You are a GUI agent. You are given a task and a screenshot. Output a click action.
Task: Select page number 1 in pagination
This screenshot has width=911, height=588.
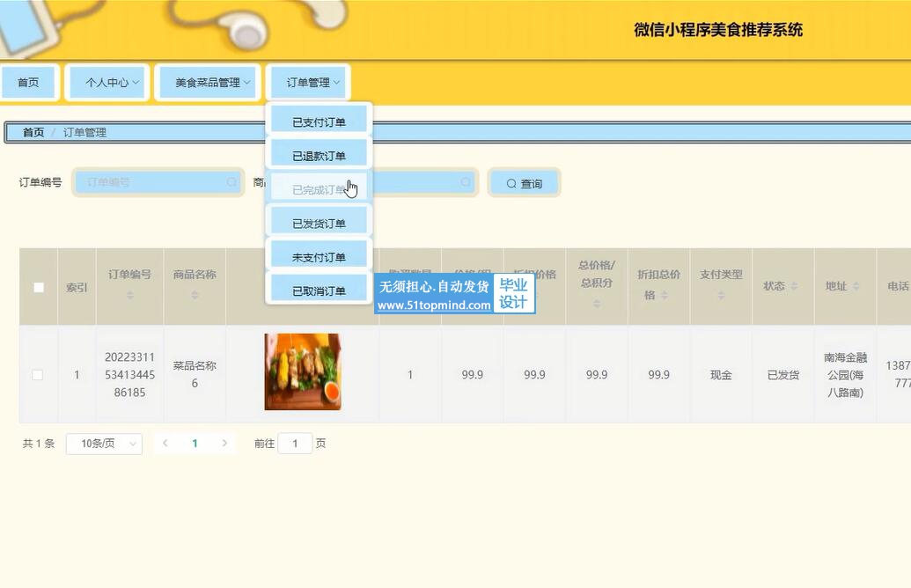tap(195, 444)
